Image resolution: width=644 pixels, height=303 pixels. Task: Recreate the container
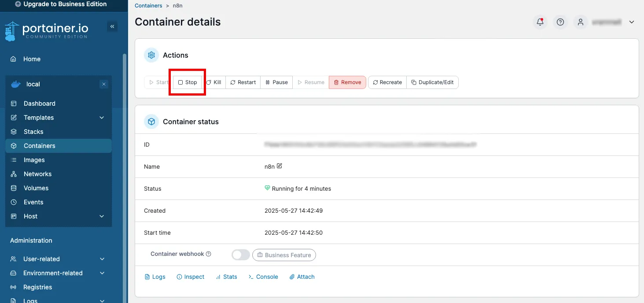point(387,82)
